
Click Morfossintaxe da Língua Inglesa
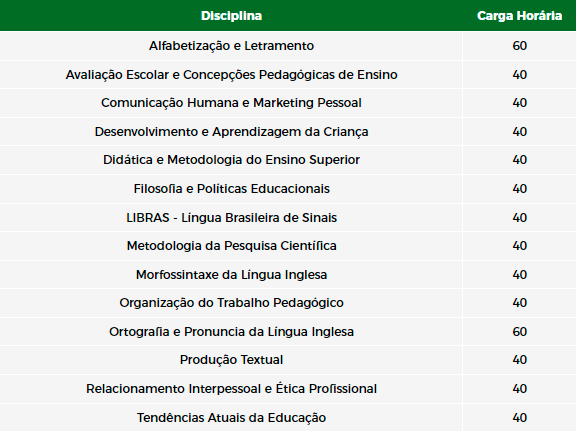[231, 275]
